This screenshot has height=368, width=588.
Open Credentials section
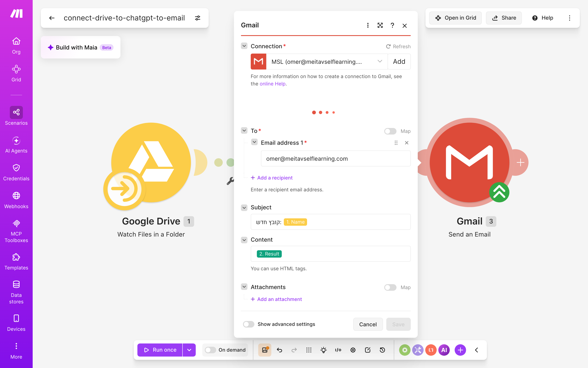(x=16, y=172)
